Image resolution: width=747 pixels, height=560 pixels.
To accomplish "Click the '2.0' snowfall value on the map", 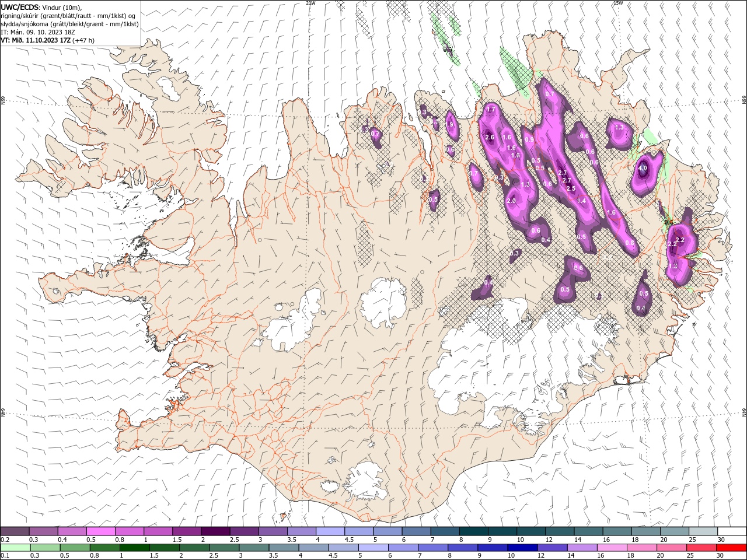I will pyautogui.click(x=511, y=201).
